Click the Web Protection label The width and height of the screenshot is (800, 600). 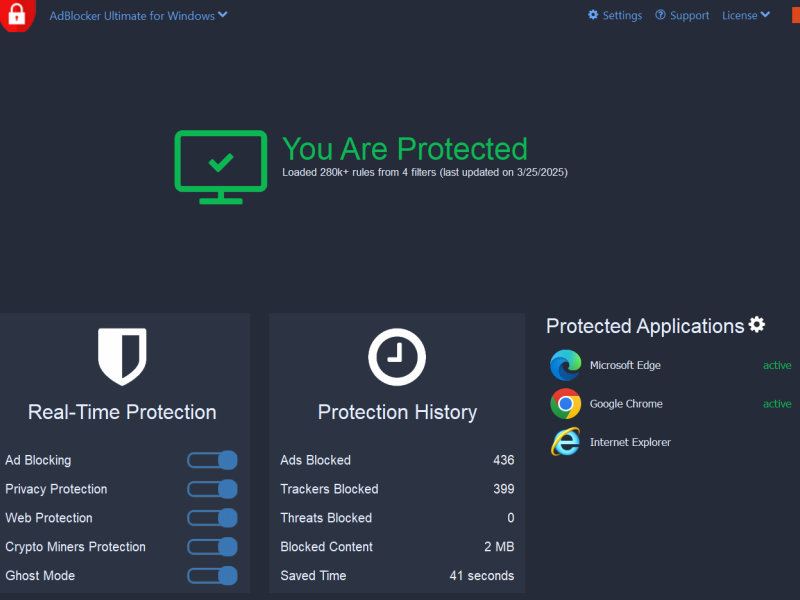click(49, 518)
